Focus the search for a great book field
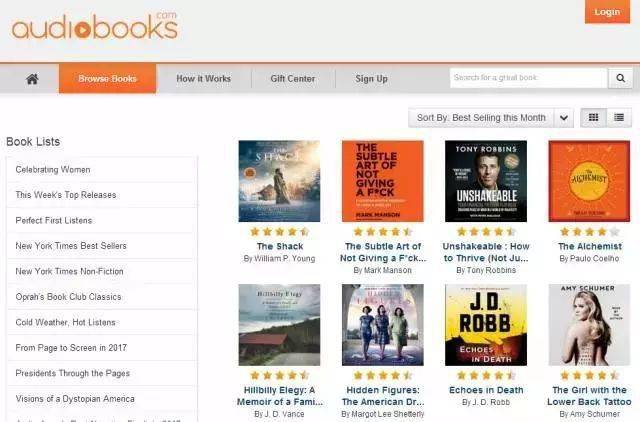Image resolution: width=640 pixels, height=422 pixels. point(529,78)
